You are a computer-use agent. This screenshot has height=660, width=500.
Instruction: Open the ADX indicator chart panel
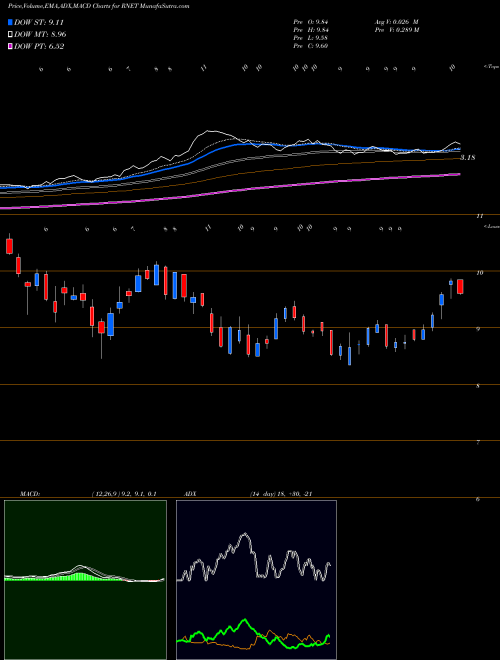click(256, 580)
